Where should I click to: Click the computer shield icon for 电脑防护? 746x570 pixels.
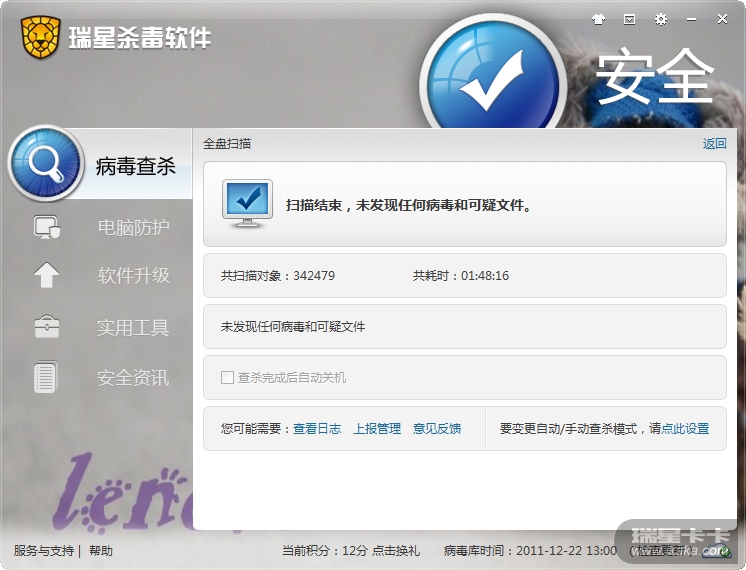pos(47,227)
